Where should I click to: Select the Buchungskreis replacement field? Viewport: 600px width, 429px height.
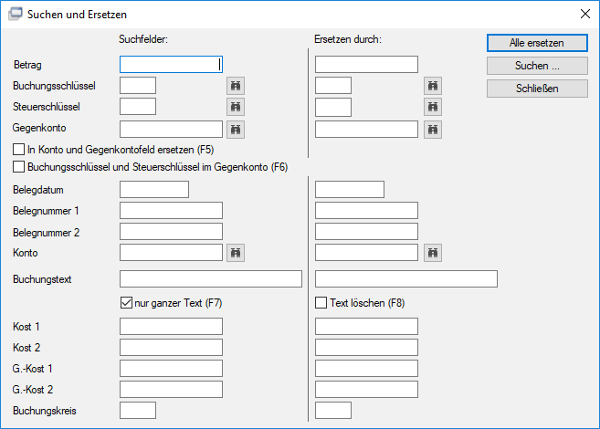333,411
